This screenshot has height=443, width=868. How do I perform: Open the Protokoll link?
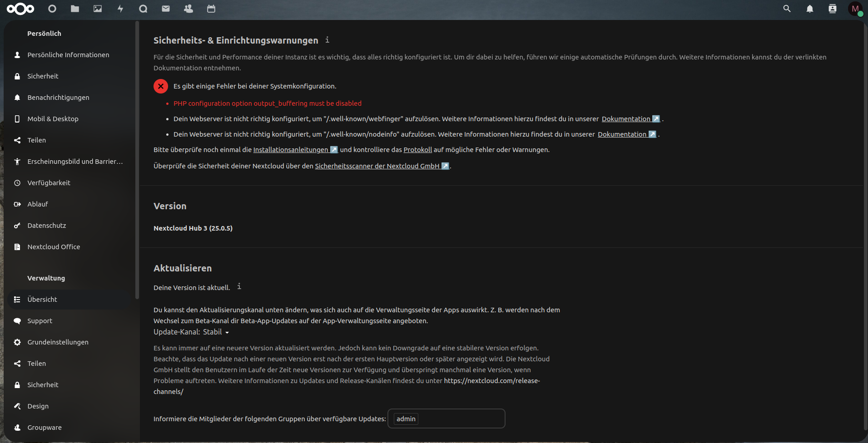pyautogui.click(x=417, y=150)
